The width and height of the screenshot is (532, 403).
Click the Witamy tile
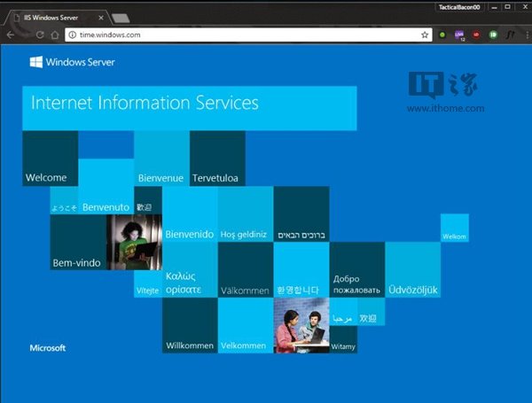click(x=343, y=339)
